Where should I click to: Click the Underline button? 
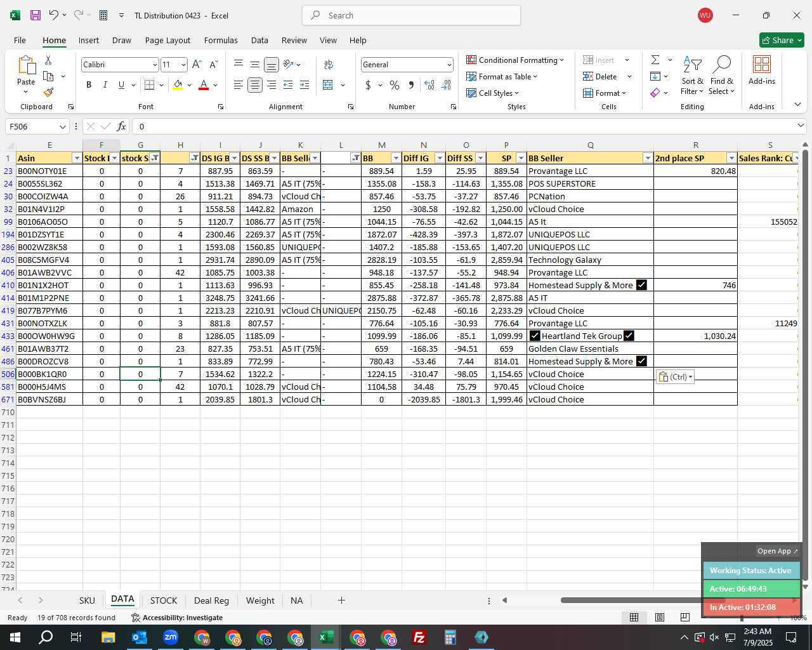click(121, 85)
